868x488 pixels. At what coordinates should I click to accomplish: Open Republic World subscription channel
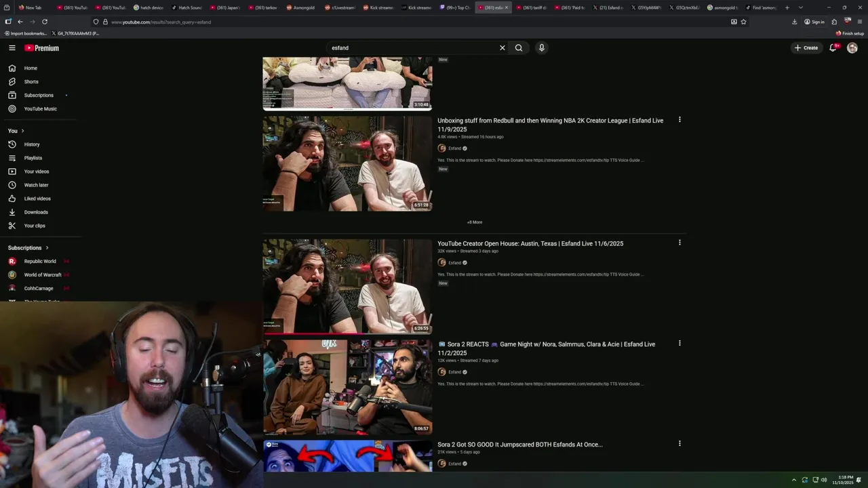click(41, 262)
